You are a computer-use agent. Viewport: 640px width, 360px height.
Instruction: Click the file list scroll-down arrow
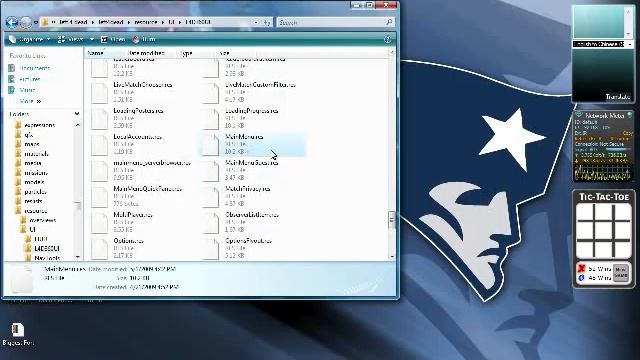(392, 257)
